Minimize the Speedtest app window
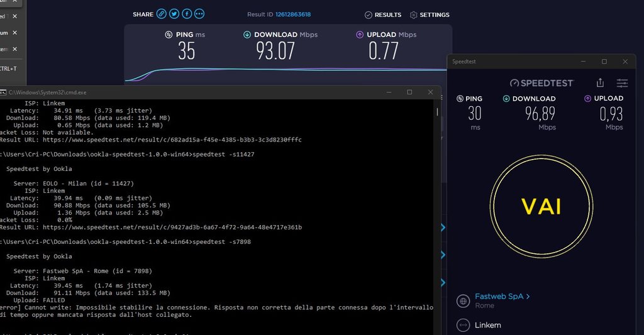644x335 pixels. (x=583, y=62)
